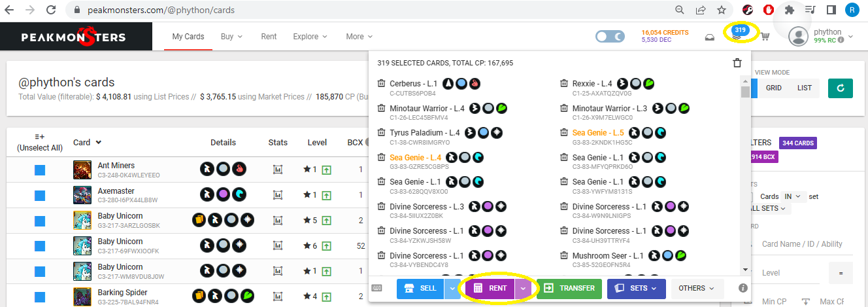The width and height of the screenshot is (868, 307).
Task: Switch view mode to LIST
Action: (x=805, y=88)
